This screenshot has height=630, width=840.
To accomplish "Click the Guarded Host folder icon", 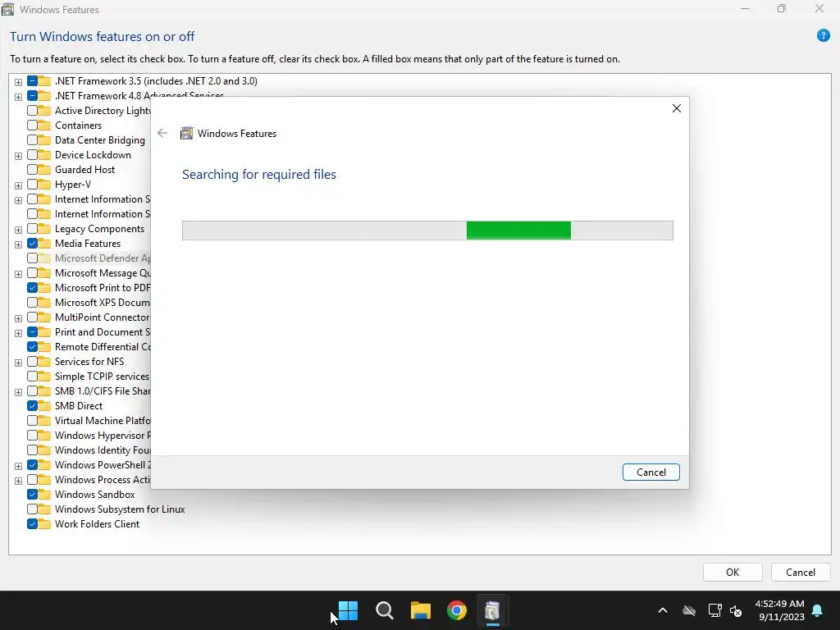I will [x=44, y=170].
